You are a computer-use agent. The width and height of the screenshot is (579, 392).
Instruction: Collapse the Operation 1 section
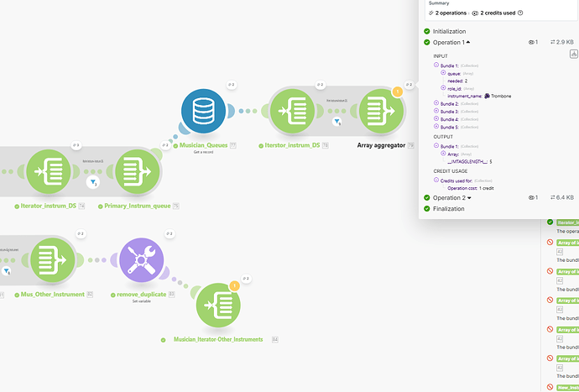point(468,43)
